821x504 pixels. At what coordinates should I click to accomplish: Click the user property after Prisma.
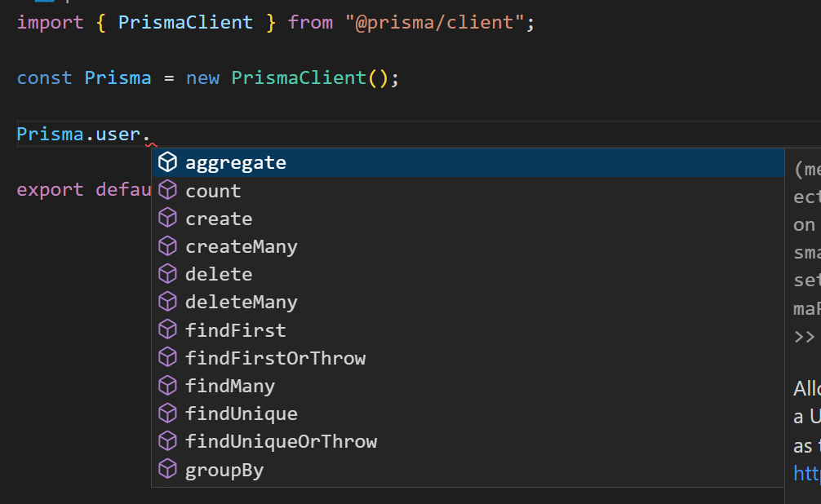[118, 134]
